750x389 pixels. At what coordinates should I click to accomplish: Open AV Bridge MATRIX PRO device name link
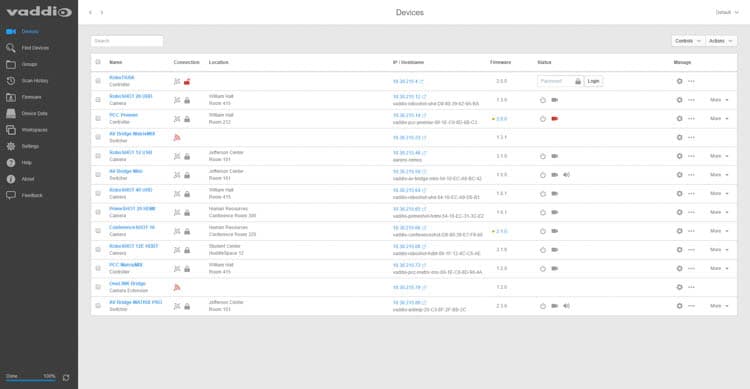pos(136,302)
